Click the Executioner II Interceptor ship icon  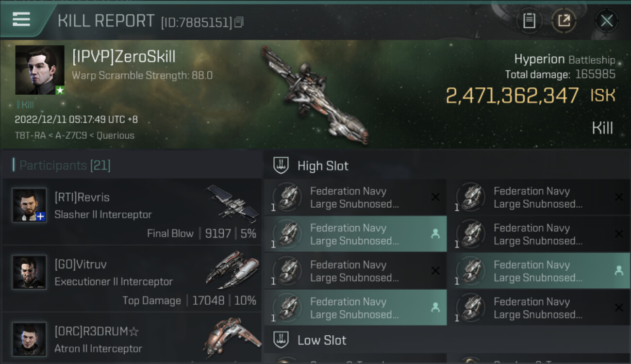pyautogui.click(x=232, y=269)
